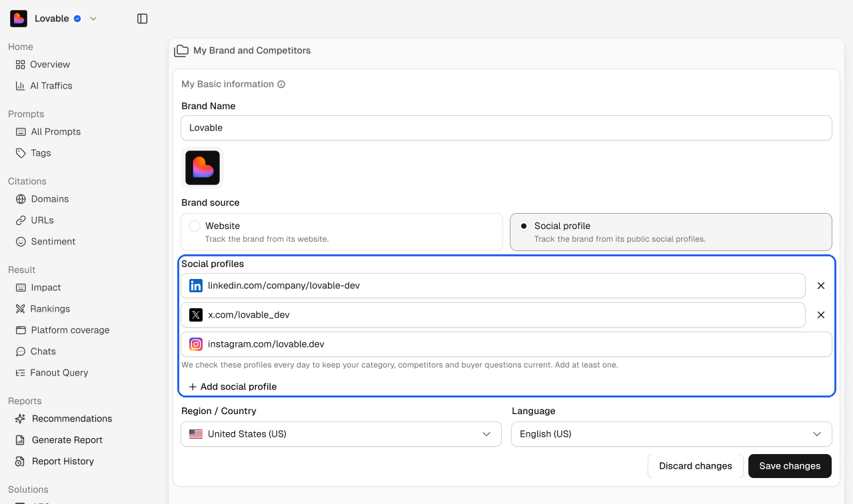
Task: Remove the x.com/lovable_dev profile
Action: coord(821,315)
